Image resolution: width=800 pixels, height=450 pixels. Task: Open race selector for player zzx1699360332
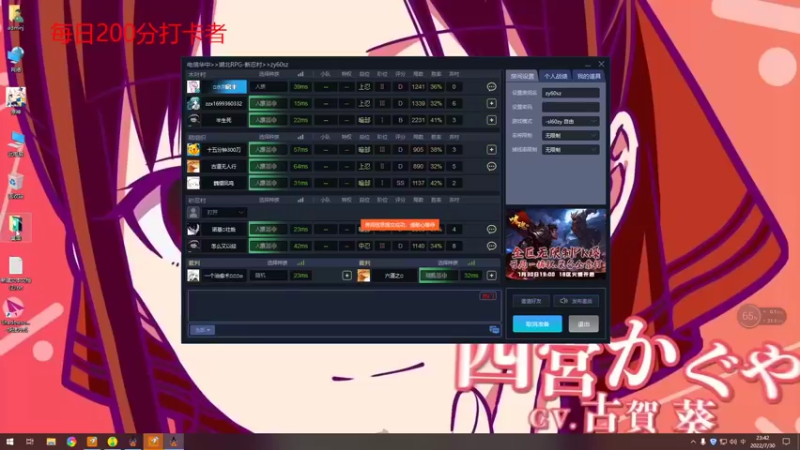click(268, 104)
